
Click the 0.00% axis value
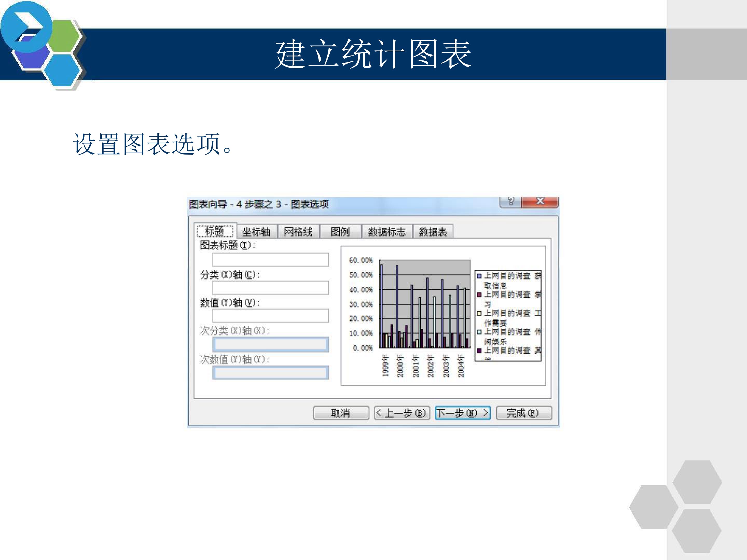tap(363, 348)
